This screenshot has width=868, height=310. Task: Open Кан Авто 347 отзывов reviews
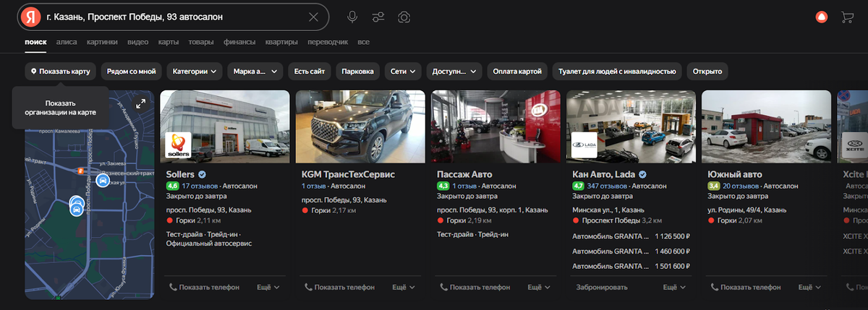[x=608, y=186]
